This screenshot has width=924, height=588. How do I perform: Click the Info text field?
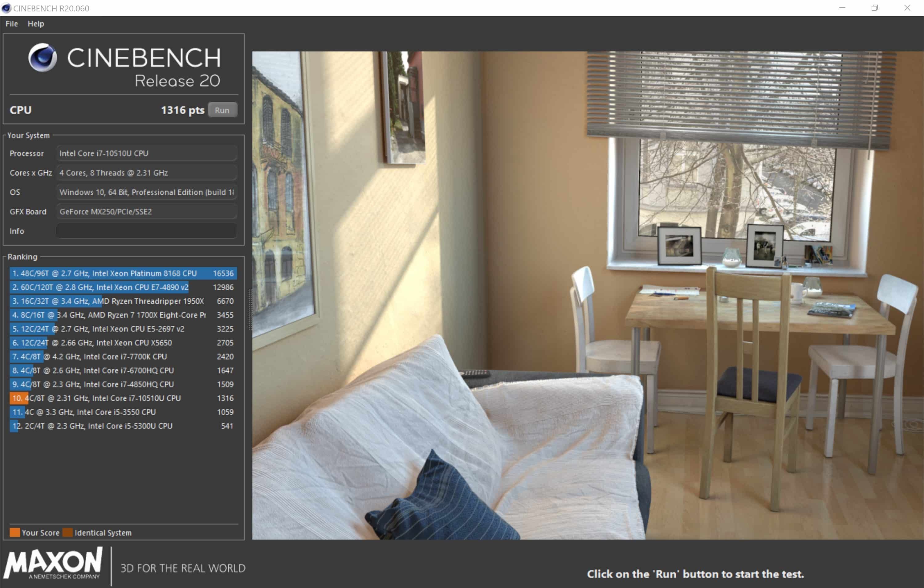146,231
